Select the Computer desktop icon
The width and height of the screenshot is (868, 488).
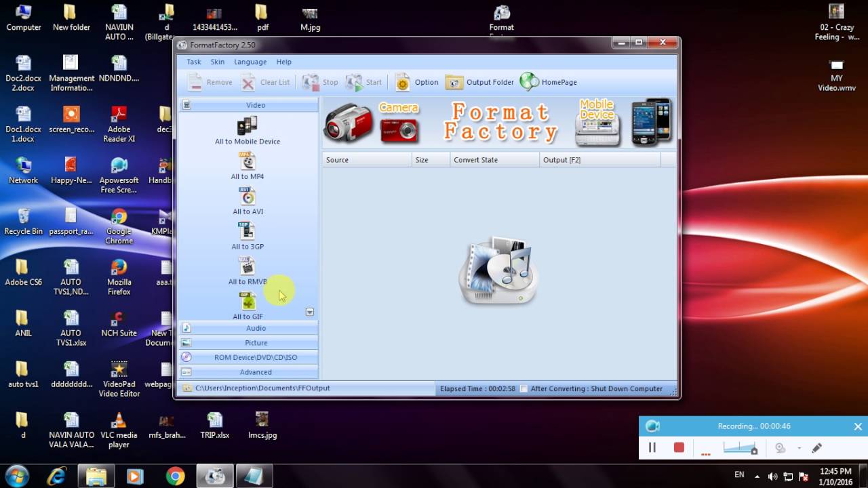(24, 18)
